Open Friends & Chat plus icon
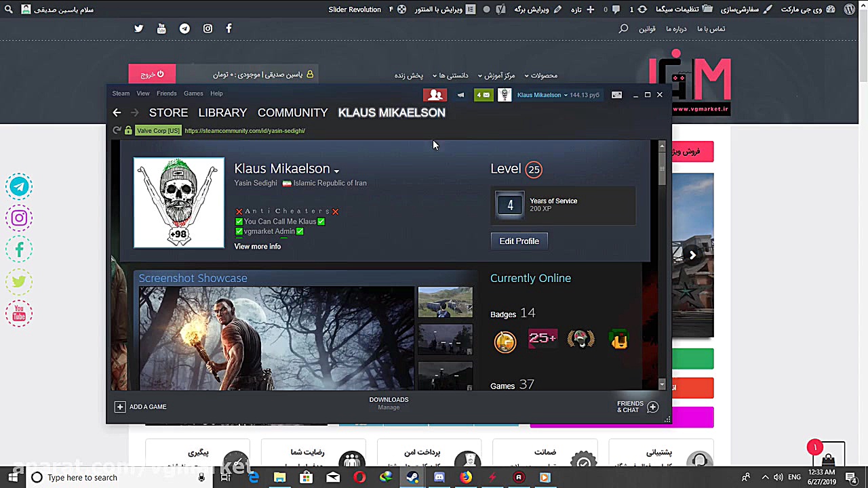This screenshot has width=868, height=488. point(652,407)
